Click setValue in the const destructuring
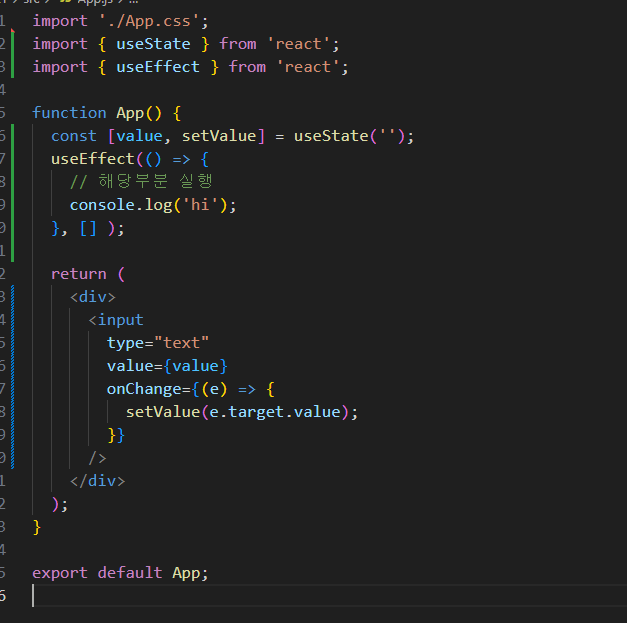627x623 pixels. coord(219,136)
